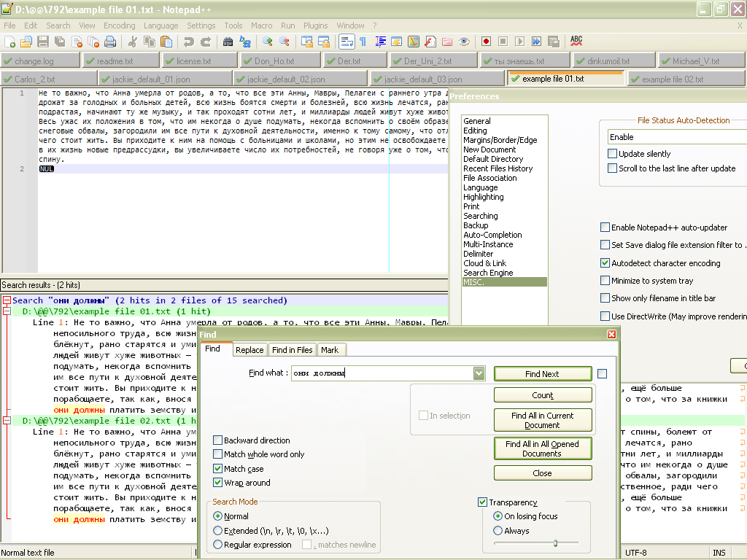Image resolution: width=747 pixels, height=560 pixels.
Task: Click the Zoom In magnifier icon
Action: click(267, 42)
